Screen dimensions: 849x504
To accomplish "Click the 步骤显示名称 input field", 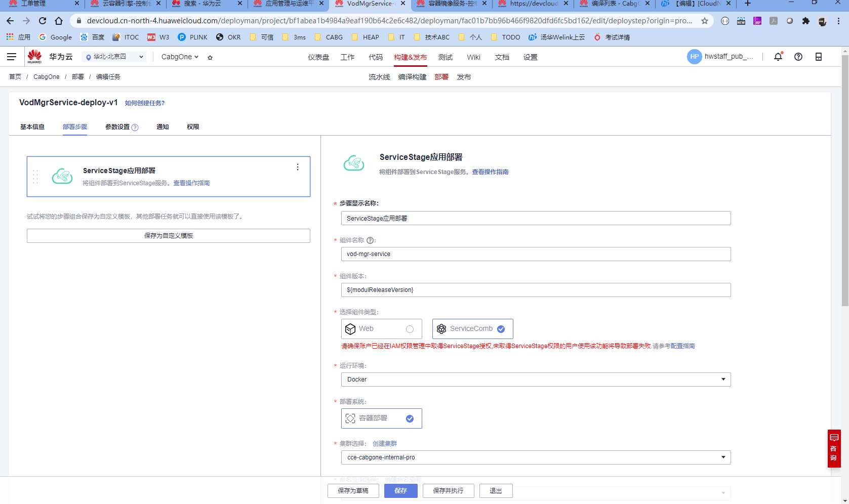I will coord(536,218).
